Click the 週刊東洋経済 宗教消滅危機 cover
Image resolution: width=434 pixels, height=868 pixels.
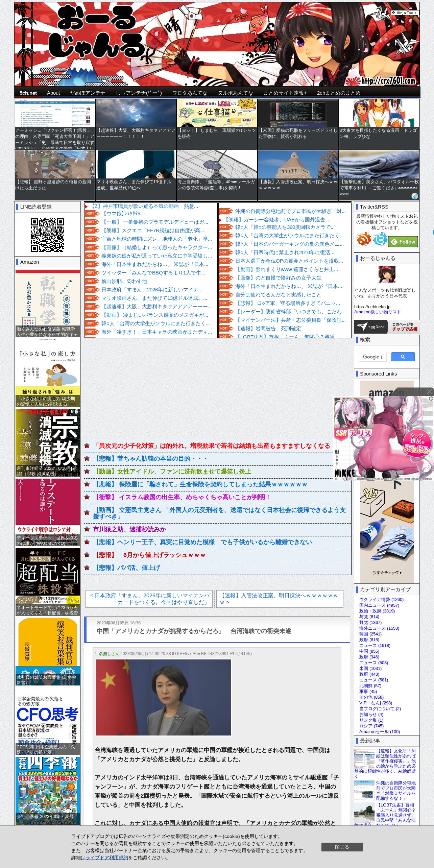click(x=48, y=442)
